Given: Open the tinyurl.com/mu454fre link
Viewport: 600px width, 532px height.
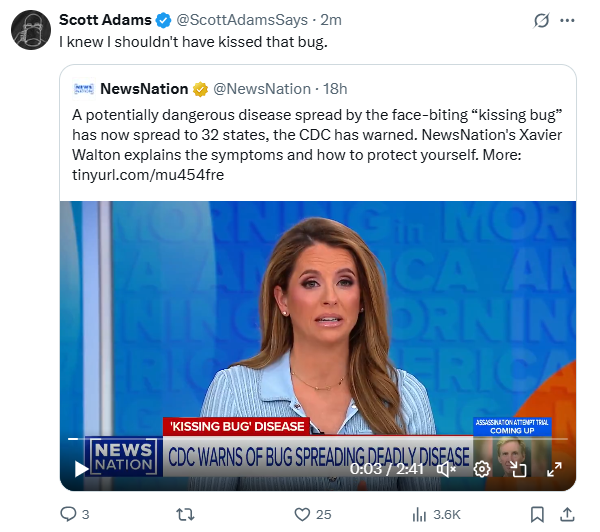Looking at the screenshot, I should pyautogui.click(x=148, y=175).
